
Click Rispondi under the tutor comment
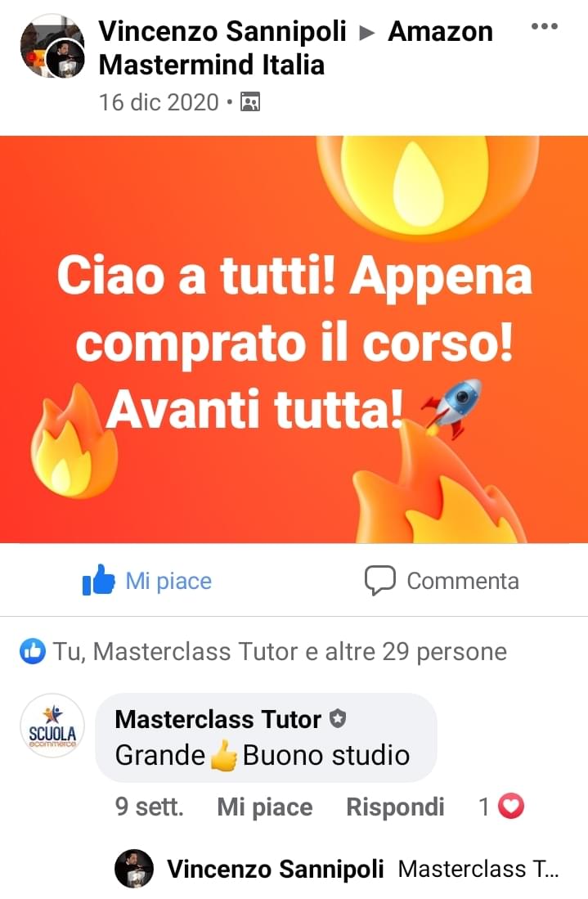[x=396, y=807]
